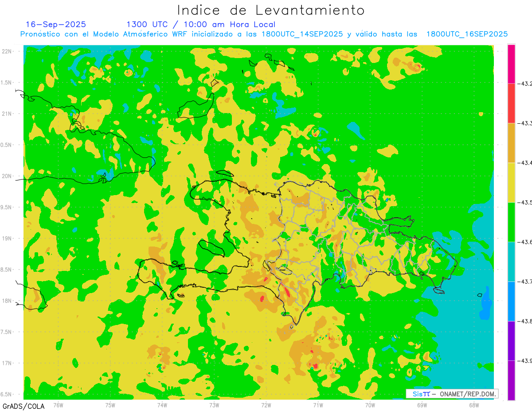Select the '17N' latitude label
The image size is (532, 411).
pos(7,363)
